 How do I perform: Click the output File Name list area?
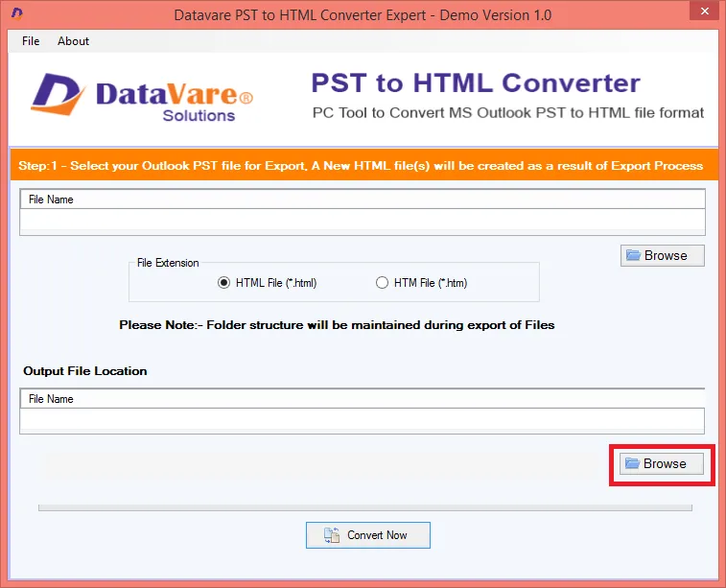(363, 420)
